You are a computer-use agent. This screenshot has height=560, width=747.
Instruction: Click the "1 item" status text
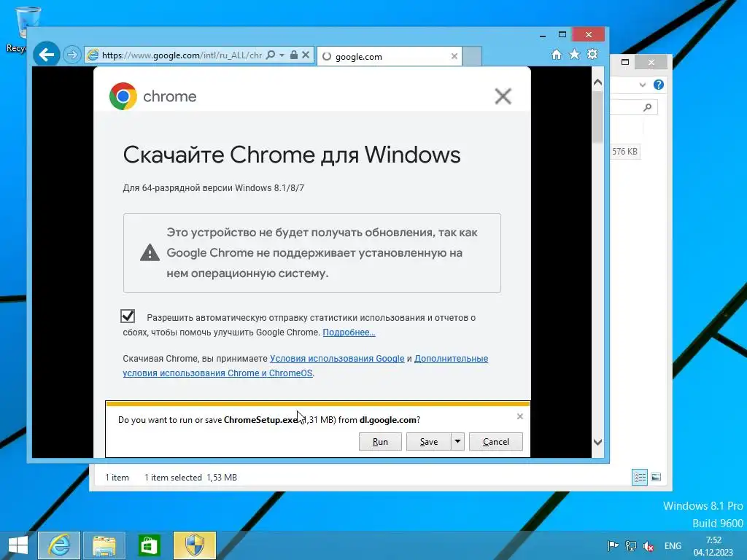tap(117, 477)
